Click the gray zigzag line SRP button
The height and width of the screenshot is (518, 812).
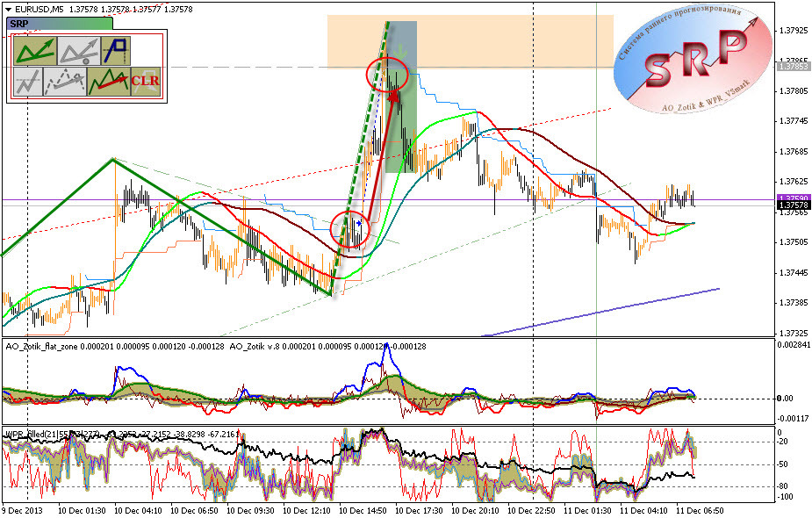click(x=28, y=82)
